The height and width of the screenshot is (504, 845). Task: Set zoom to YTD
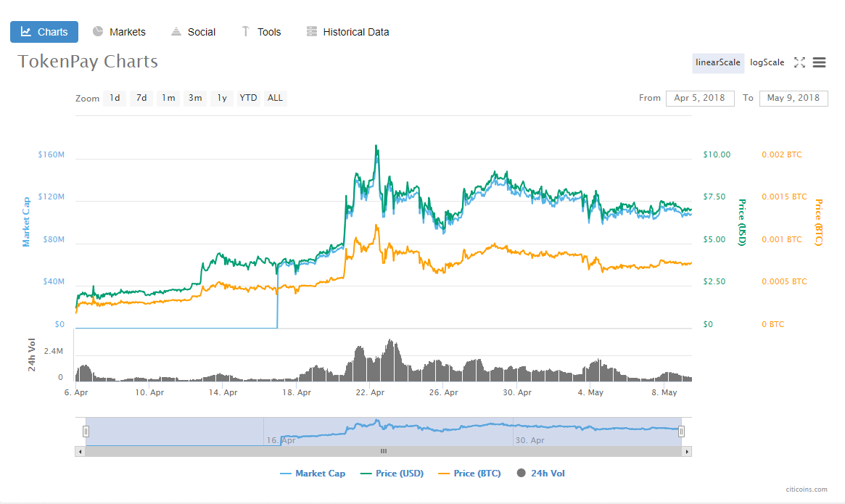249,98
